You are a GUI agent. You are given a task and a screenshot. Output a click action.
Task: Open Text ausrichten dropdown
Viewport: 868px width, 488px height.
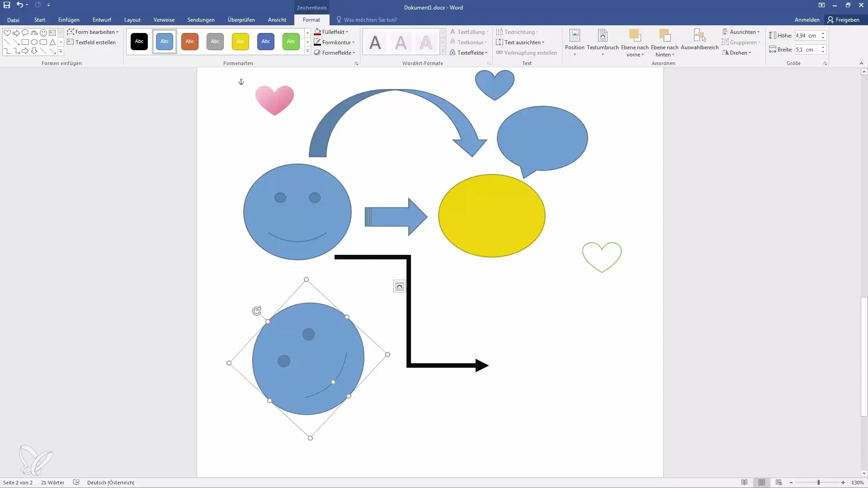coord(520,42)
